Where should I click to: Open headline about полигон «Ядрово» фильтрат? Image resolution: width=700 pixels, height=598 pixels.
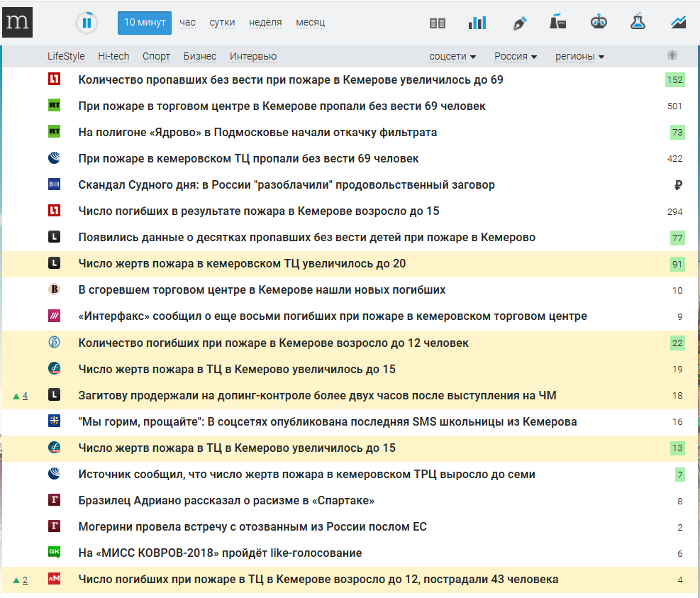click(x=257, y=133)
